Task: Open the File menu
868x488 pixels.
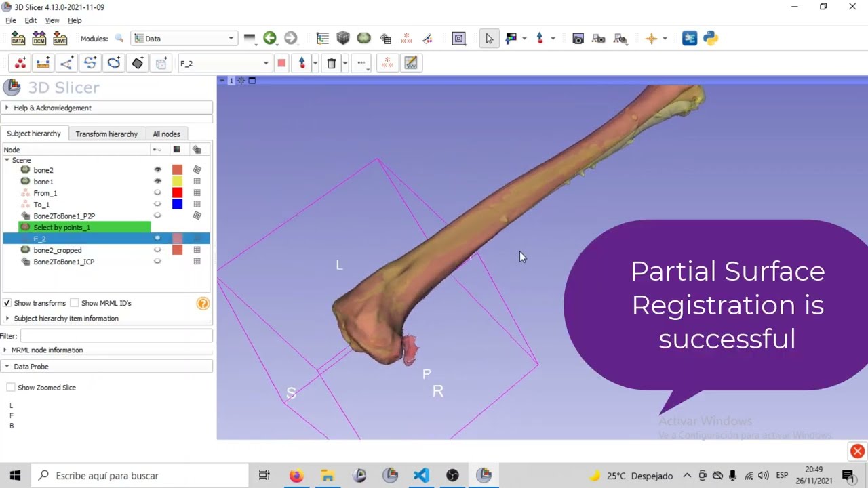Action: tap(11, 21)
